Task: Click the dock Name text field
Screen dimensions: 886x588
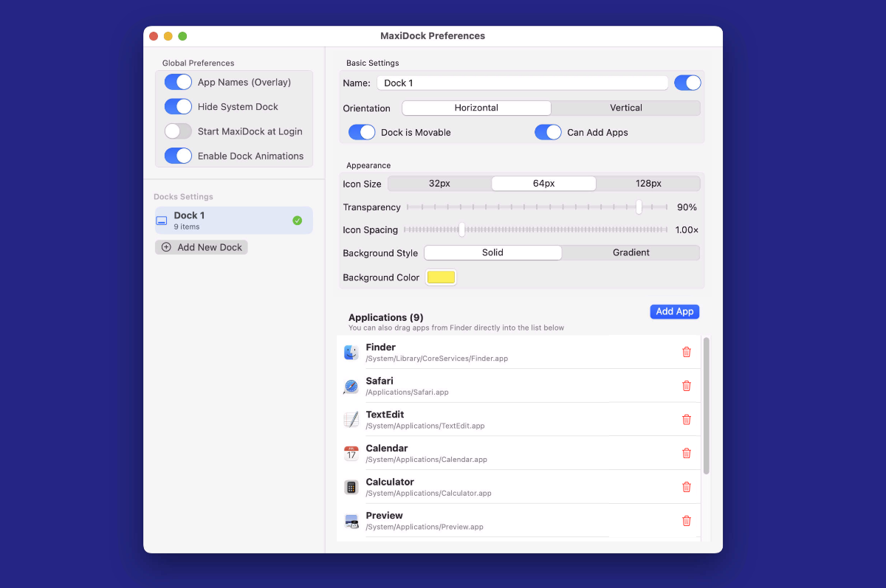Action: click(x=523, y=83)
